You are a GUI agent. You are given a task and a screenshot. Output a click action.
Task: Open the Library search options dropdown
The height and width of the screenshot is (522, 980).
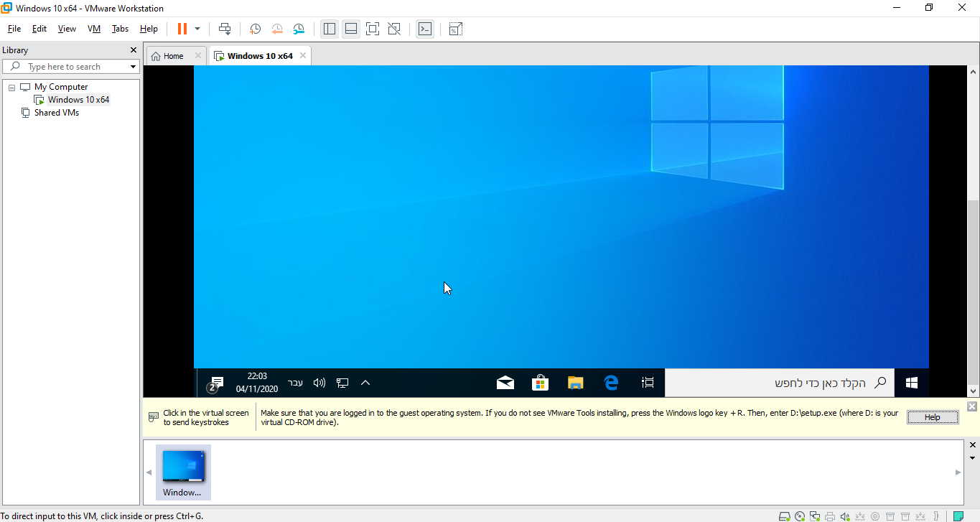pos(133,67)
